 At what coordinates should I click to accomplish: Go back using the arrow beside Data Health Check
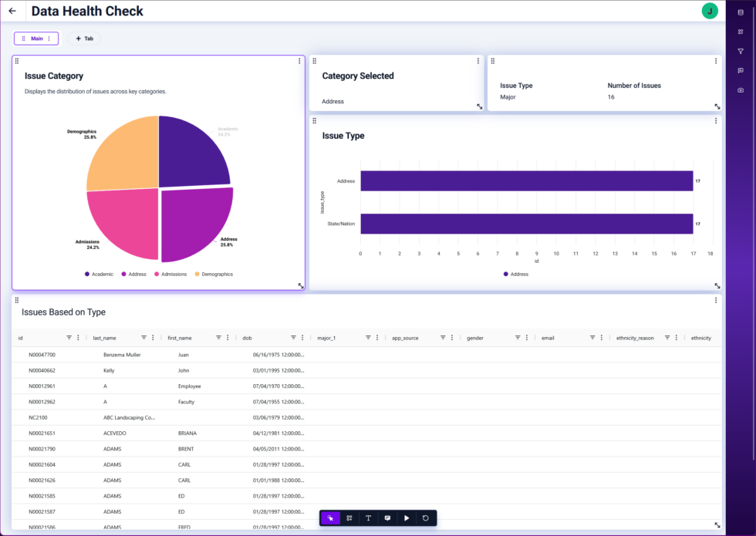point(12,11)
